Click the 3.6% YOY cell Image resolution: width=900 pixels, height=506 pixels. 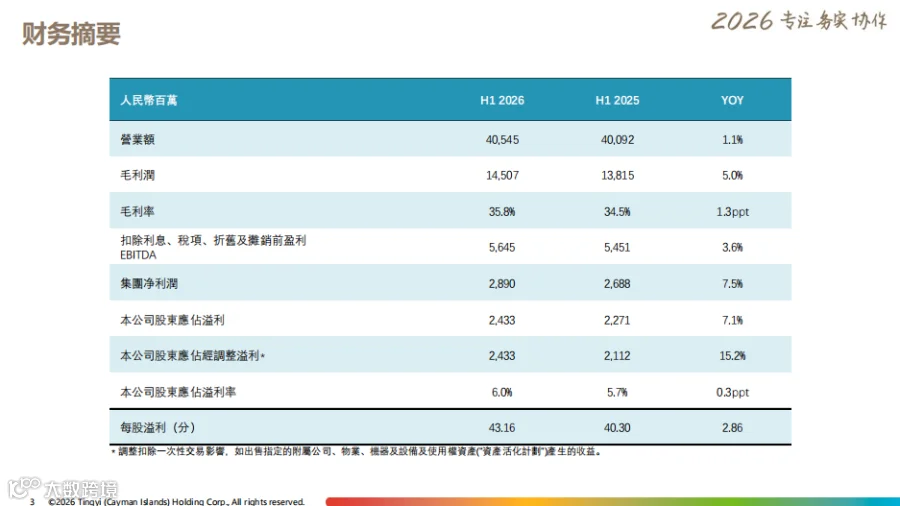click(x=732, y=248)
